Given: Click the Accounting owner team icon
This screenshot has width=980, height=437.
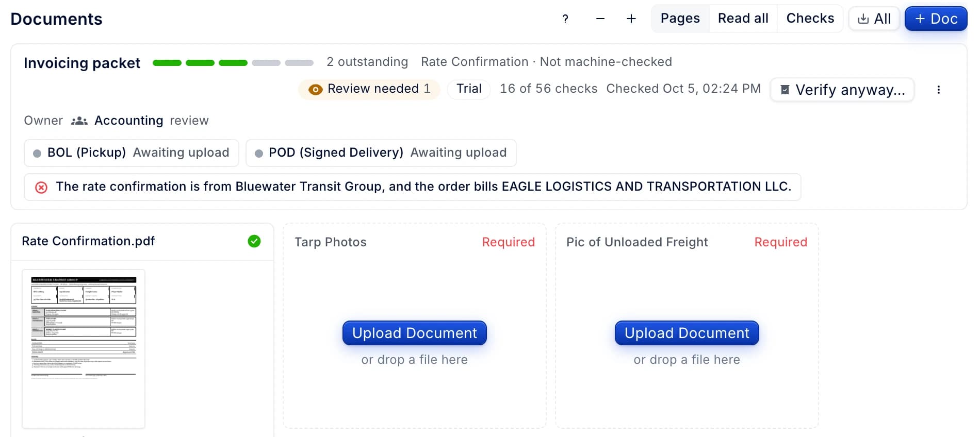Looking at the screenshot, I should 79,121.
